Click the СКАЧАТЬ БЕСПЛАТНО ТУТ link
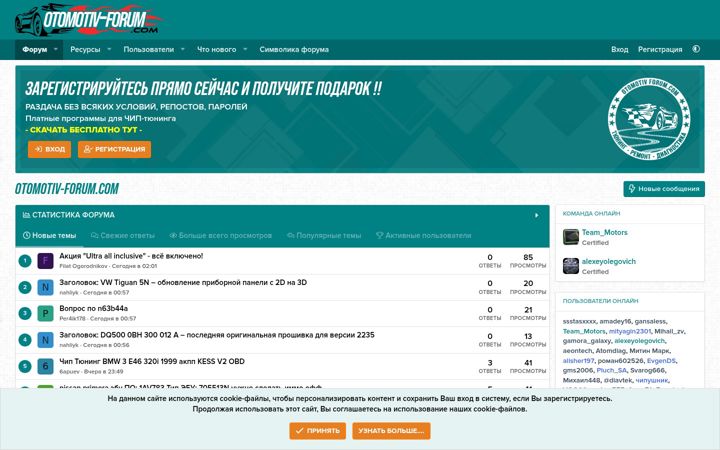Screen dimensions: 720x450 click(83, 130)
